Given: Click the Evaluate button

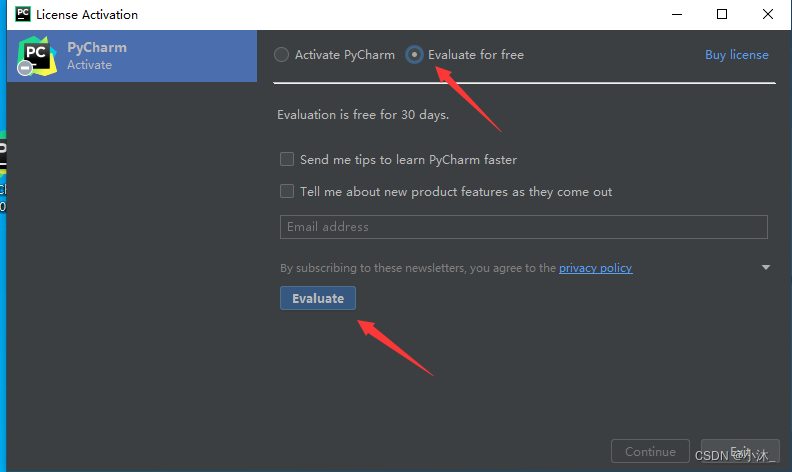Looking at the screenshot, I should click(318, 298).
